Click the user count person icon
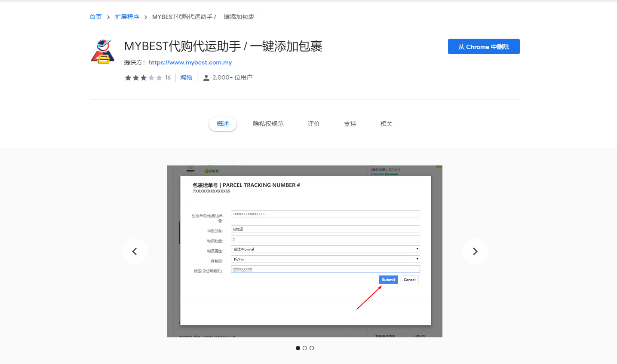617x364 pixels. pos(206,78)
